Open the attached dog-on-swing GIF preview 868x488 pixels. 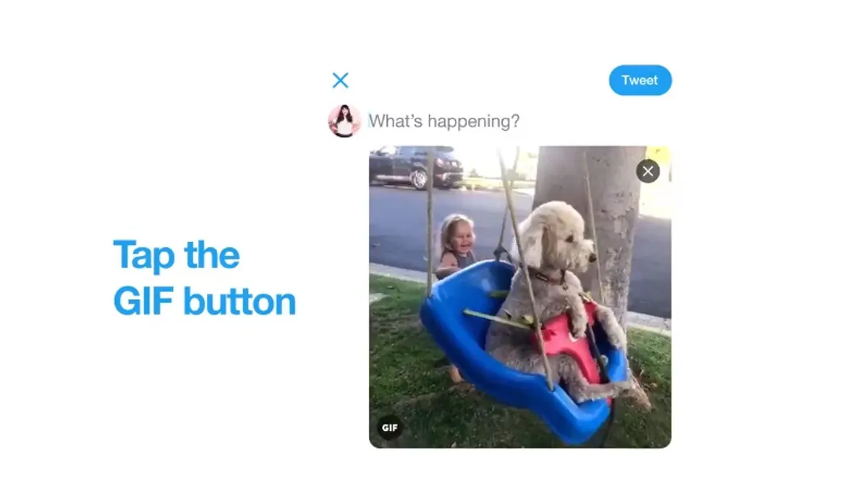click(x=520, y=297)
